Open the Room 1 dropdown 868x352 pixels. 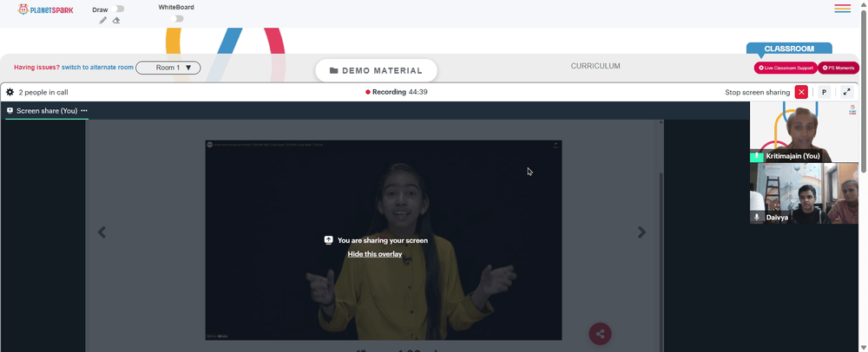click(168, 68)
